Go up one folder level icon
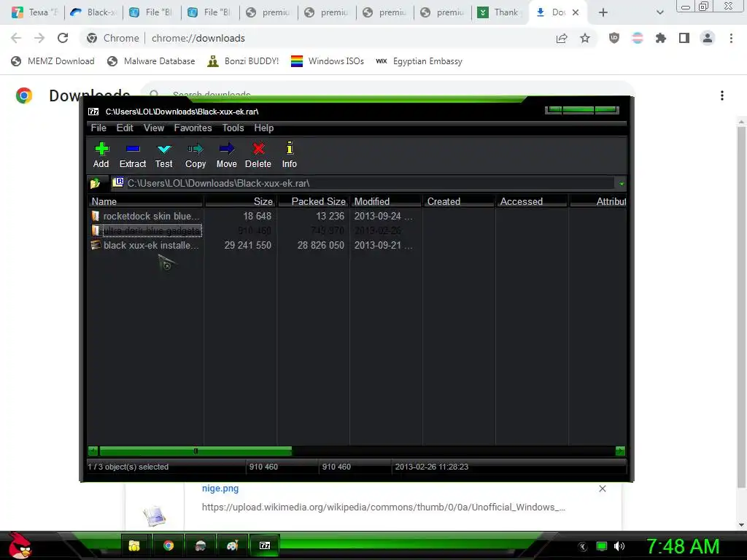The height and width of the screenshot is (560, 747). coord(96,183)
